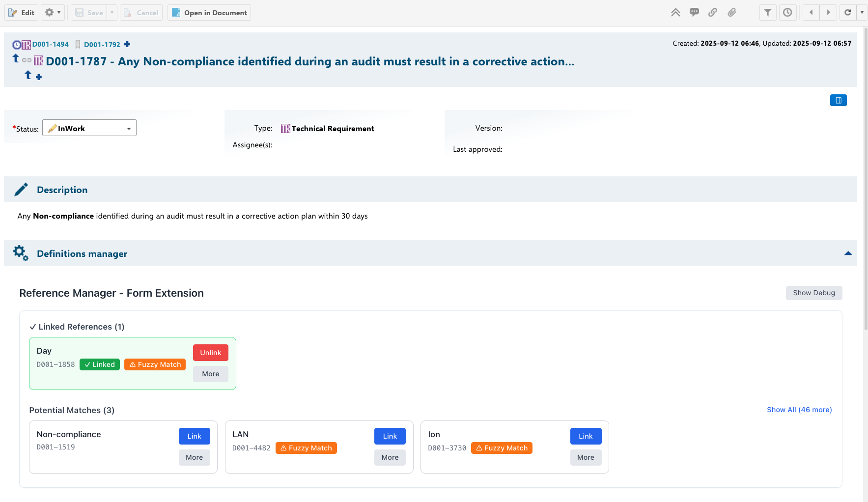Open the filter funnel icon in toolbar
This screenshot has width=868, height=502.
(767, 12)
